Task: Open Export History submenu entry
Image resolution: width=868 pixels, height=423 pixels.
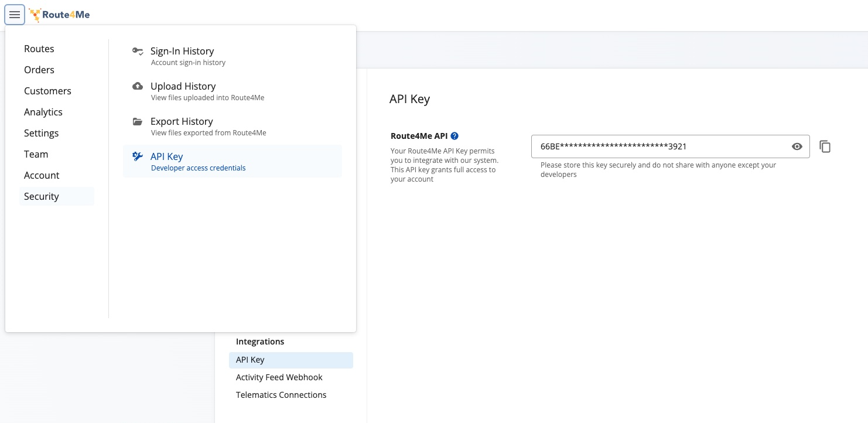Action: pos(233,127)
